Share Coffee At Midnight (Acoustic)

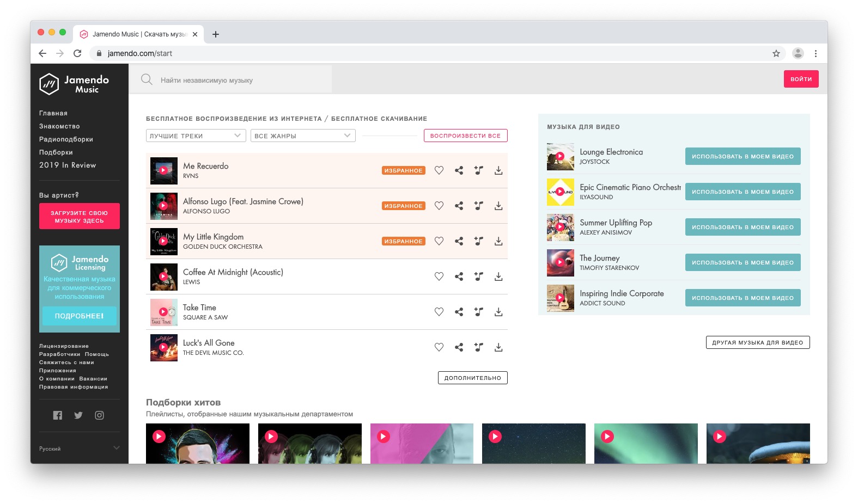click(x=459, y=276)
